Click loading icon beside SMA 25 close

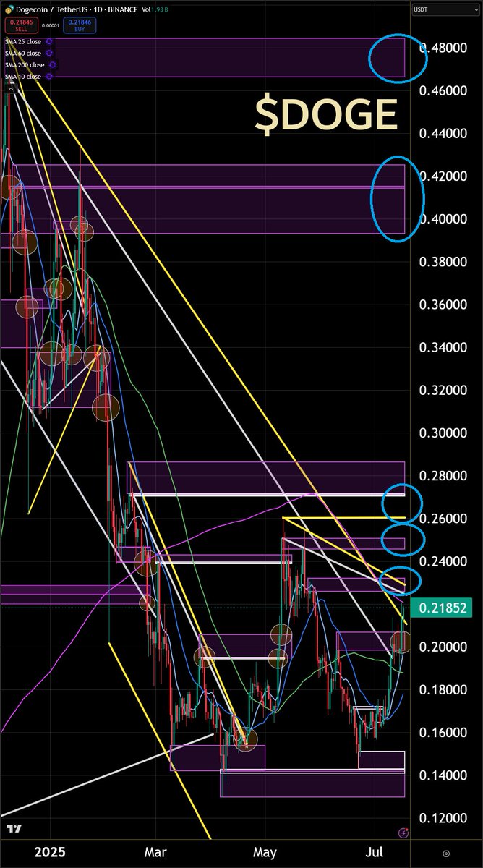[x=48, y=42]
